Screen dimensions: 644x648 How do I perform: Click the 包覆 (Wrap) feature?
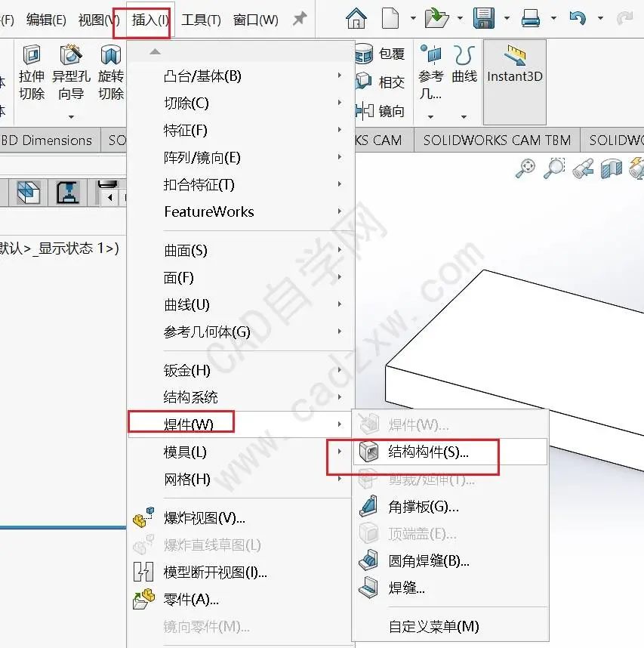380,54
